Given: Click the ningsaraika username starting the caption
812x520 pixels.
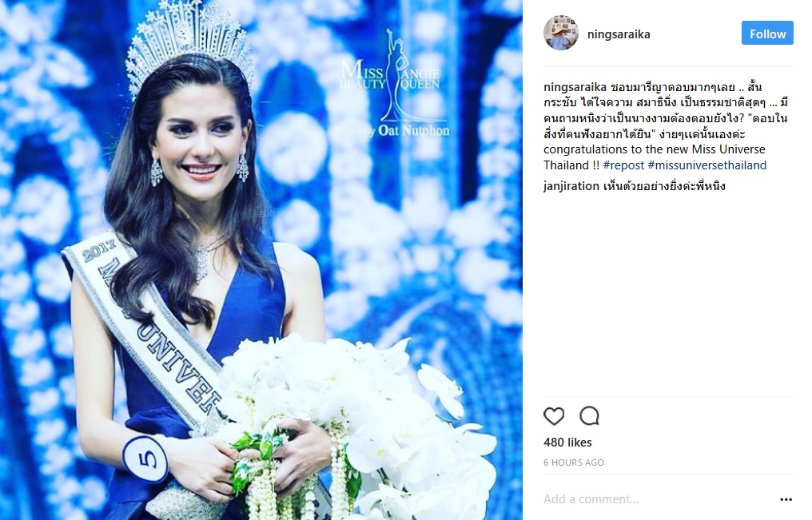Looking at the screenshot, I should (575, 87).
